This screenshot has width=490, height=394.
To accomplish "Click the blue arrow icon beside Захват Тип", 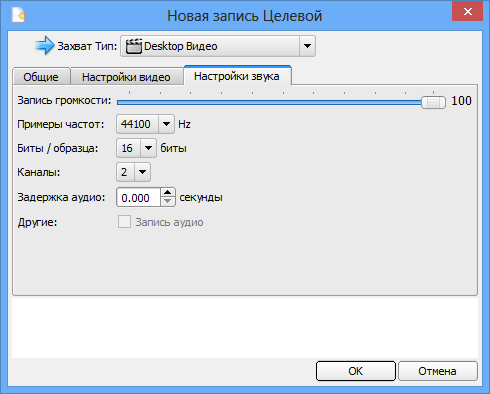I will (x=44, y=46).
